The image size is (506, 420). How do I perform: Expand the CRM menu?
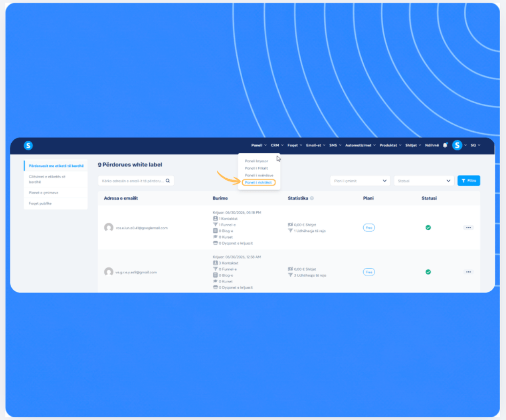[277, 146]
